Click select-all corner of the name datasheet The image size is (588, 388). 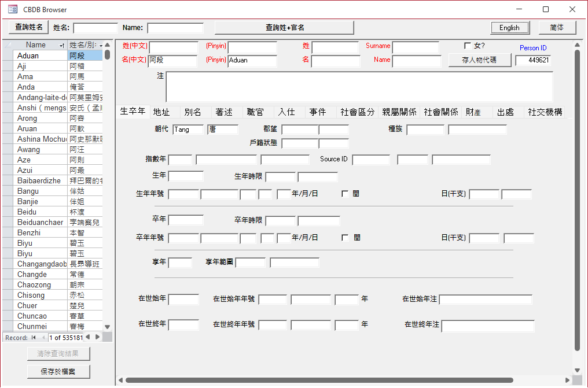[8, 45]
